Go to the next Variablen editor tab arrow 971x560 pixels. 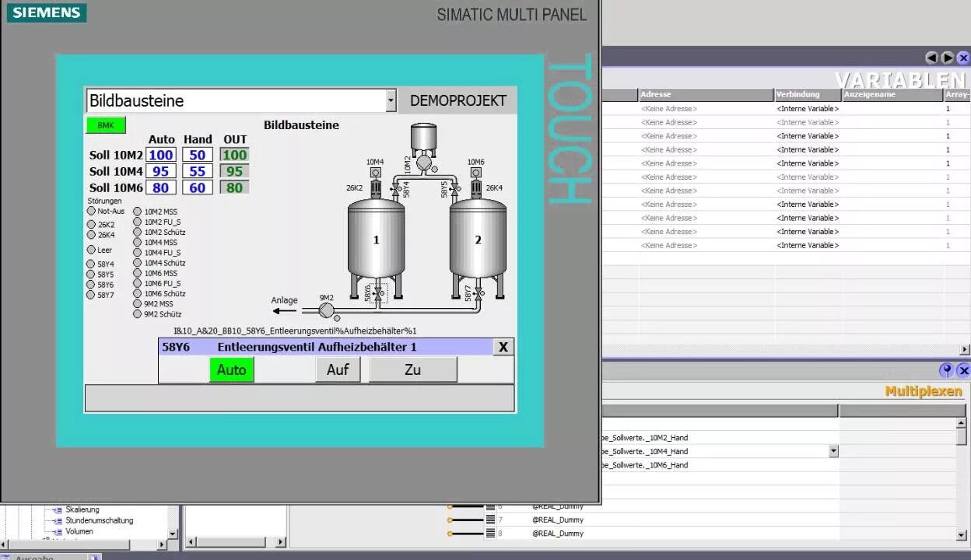(948, 58)
